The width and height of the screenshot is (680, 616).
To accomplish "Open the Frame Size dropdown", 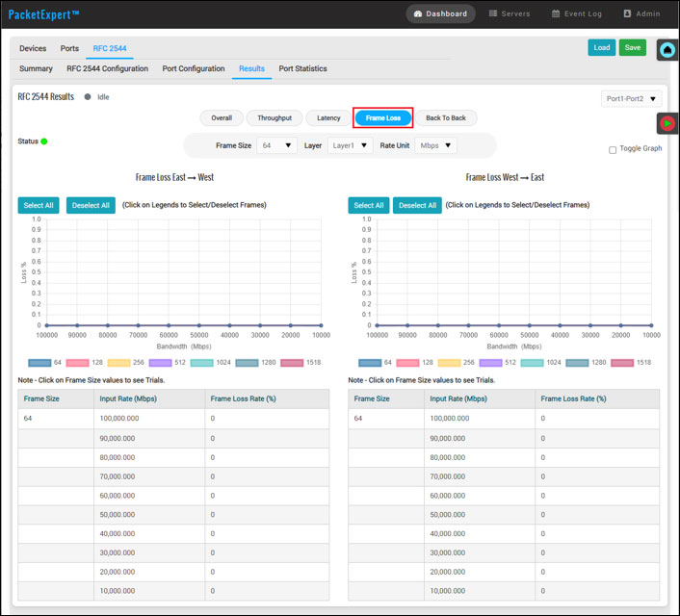I will [276, 145].
